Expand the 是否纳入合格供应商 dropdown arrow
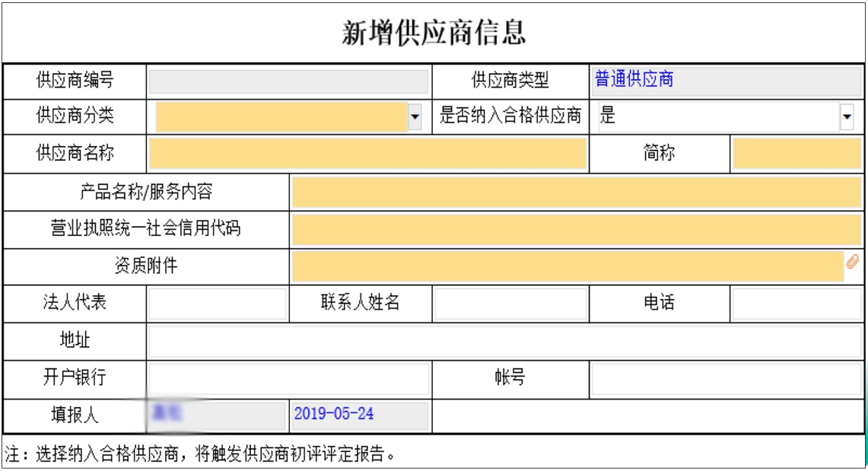 pos(847,116)
